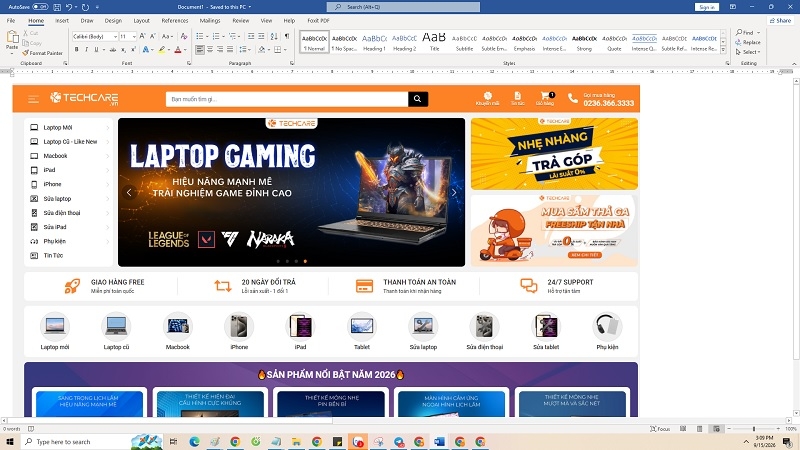Click the Sort icon
The image size is (800, 450).
pos(274,36)
